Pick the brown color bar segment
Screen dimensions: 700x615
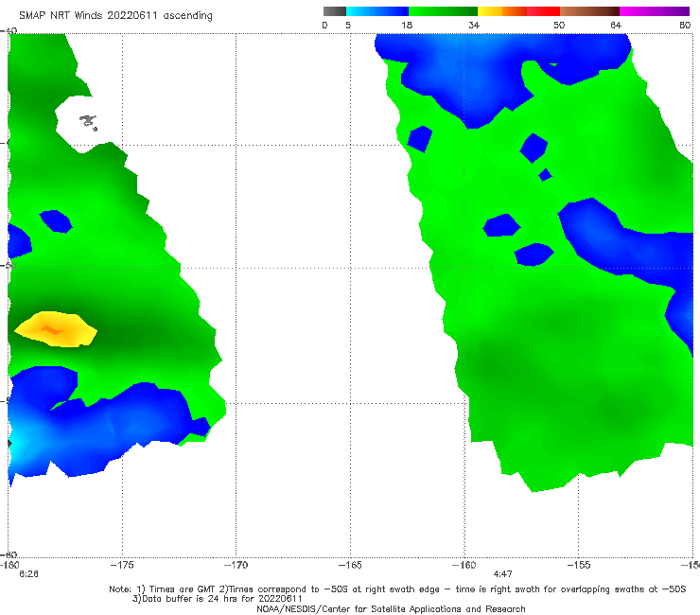click(x=589, y=11)
